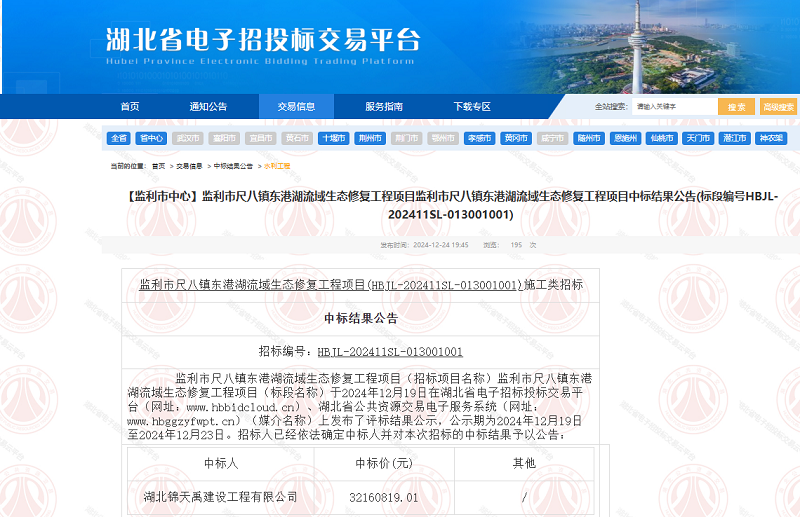Click the site-wide keyword search field
Viewport: 800px width, 517px height.
coord(672,107)
